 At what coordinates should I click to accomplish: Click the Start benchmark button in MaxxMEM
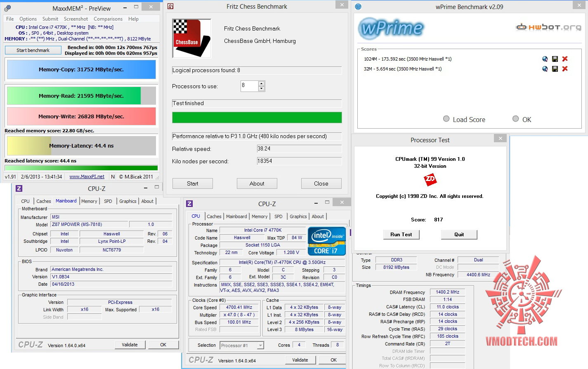(x=33, y=50)
